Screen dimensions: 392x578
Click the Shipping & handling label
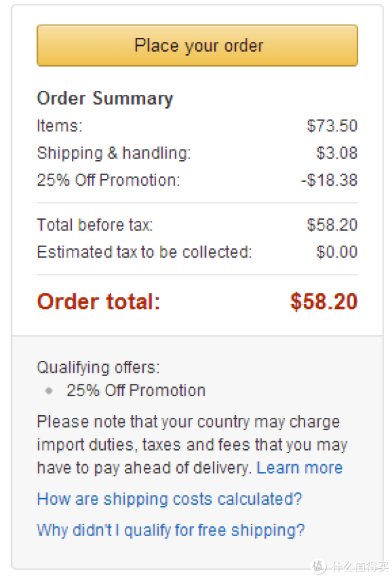click(114, 153)
